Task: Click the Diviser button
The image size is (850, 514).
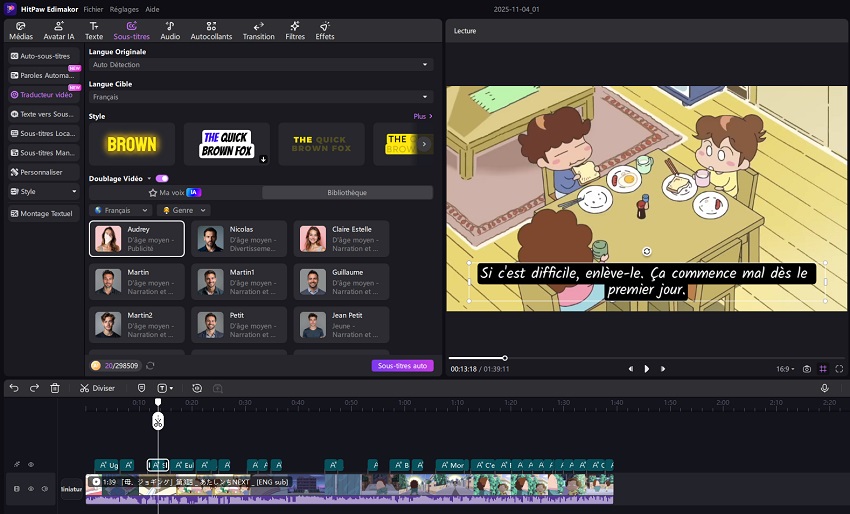Action: (97, 388)
